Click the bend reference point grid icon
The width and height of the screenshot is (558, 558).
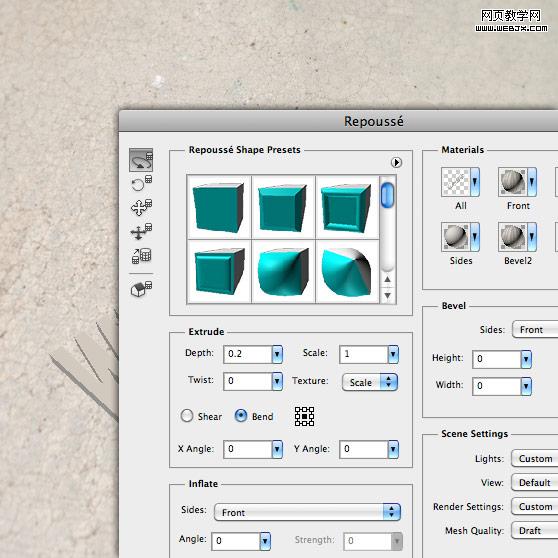304,416
